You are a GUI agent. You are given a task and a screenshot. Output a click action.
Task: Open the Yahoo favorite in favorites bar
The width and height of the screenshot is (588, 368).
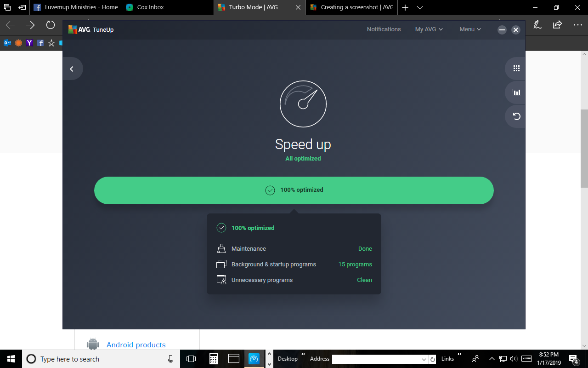[x=29, y=43]
